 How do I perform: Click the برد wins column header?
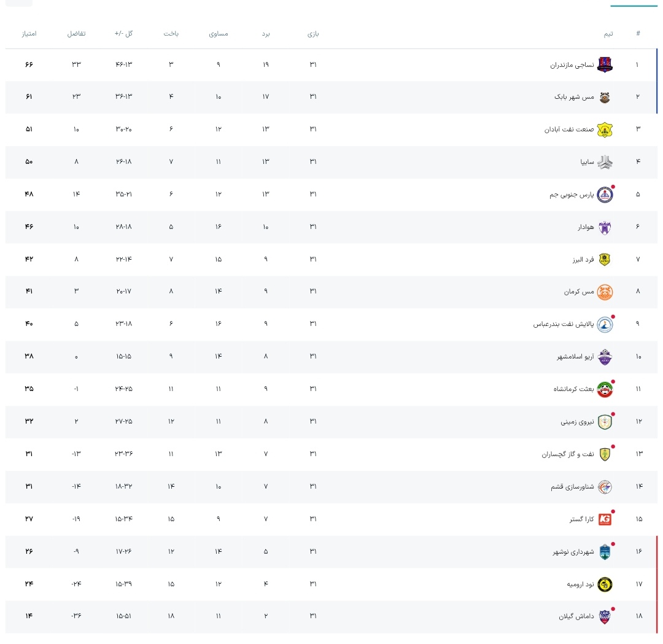tap(266, 34)
